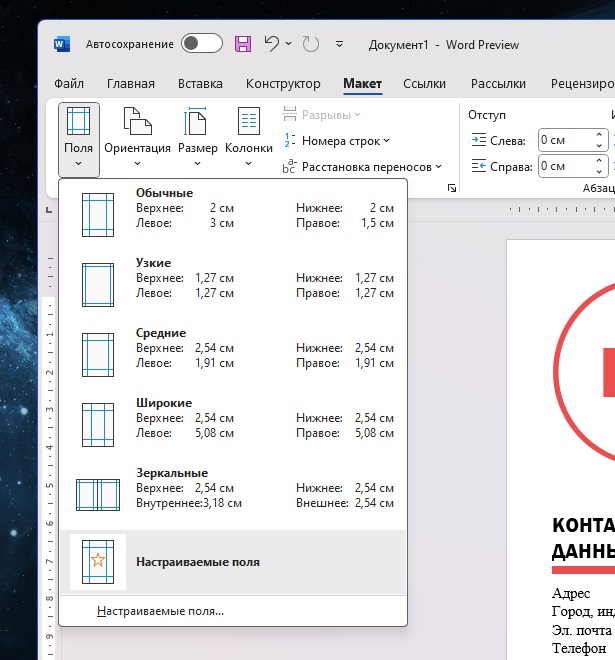
Task: Select the Макет tab
Action: pyautogui.click(x=362, y=83)
